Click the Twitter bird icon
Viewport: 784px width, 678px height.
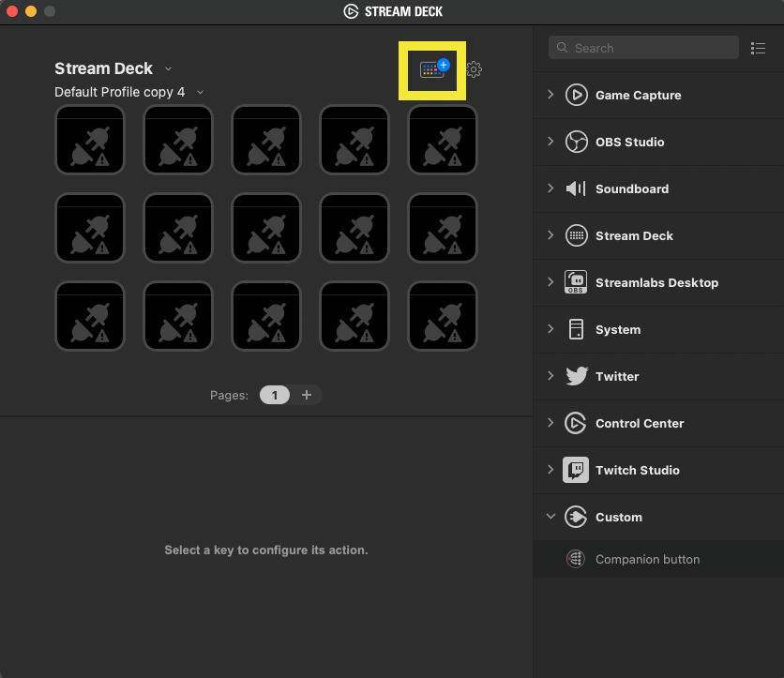tap(577, 376)
